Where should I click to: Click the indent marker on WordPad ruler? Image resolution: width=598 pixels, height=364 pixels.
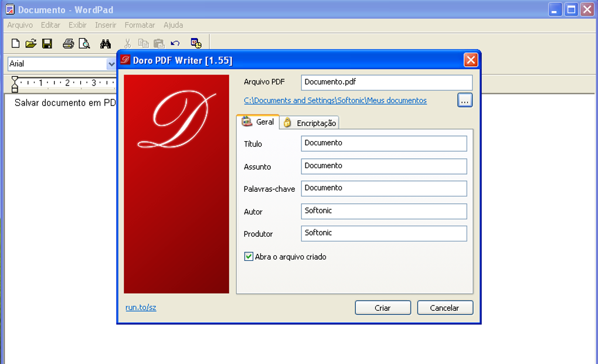pos(15,84)
